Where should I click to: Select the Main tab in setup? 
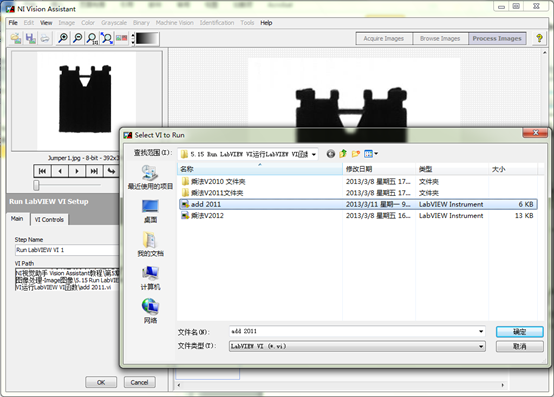click(x=17, y=219)
